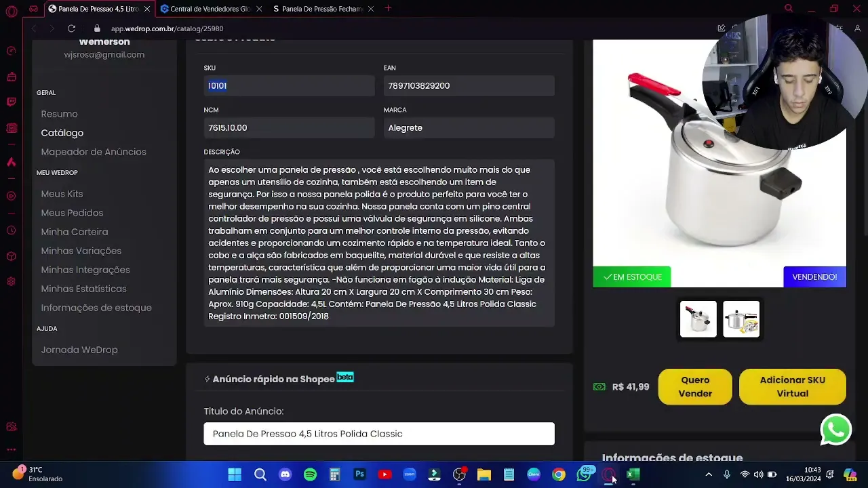This screenshot has height=488, width=868.
Task: Open Extensions cube icon in sidebar
Action: 11,256
